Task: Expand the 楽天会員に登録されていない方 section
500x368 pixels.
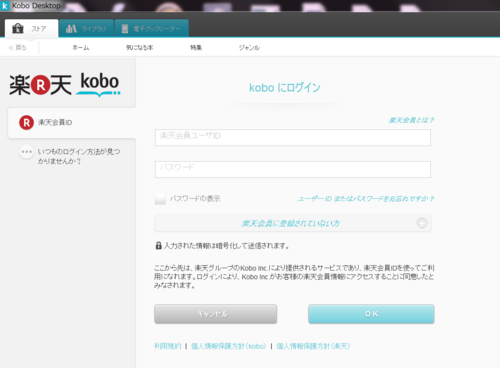Action: [293, 223]
